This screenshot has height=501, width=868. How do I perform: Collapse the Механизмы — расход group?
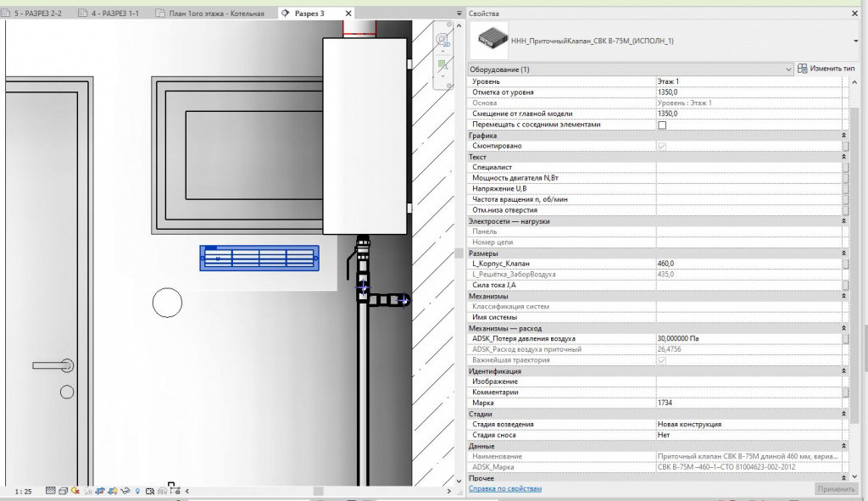(843, 328)
